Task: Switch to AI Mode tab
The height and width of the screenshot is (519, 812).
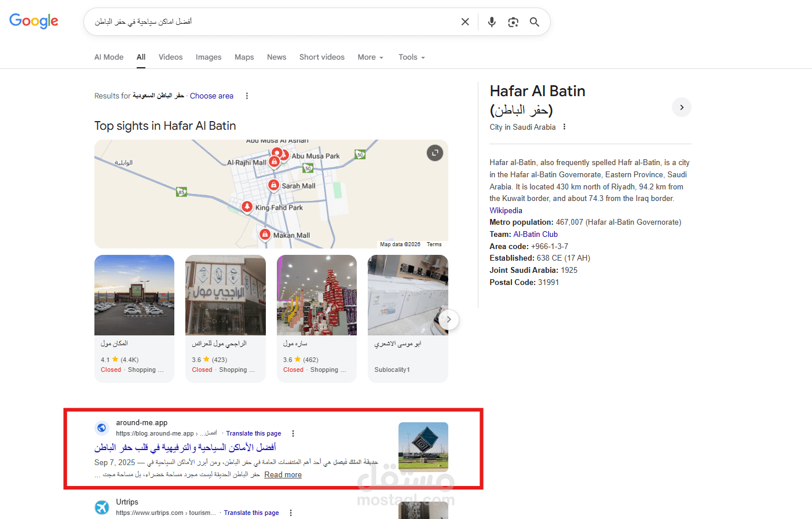Action: (x=109, y=57)
